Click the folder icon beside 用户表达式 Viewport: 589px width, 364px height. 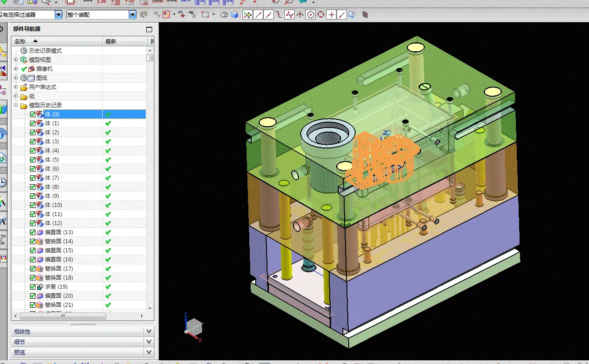(24, 87)
